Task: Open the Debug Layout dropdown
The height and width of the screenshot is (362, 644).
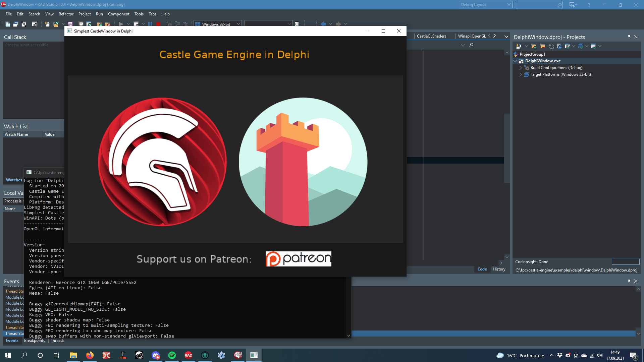Action: [x=508, y=5]
